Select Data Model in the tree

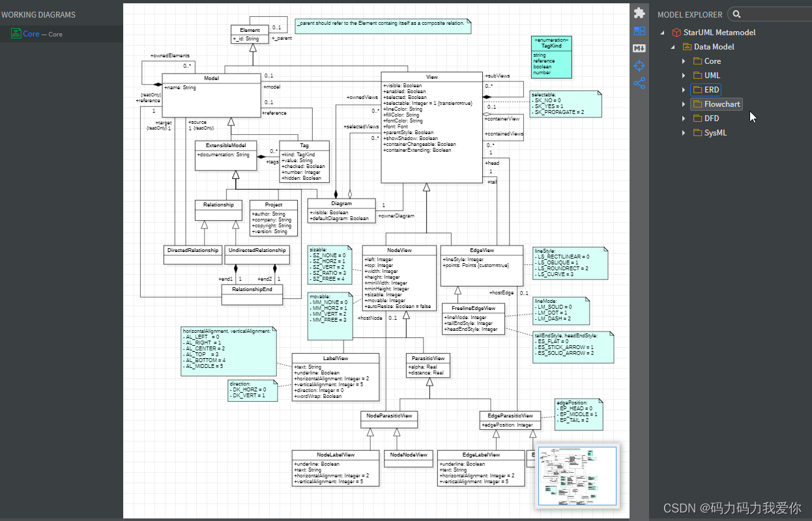click(714, 47)
